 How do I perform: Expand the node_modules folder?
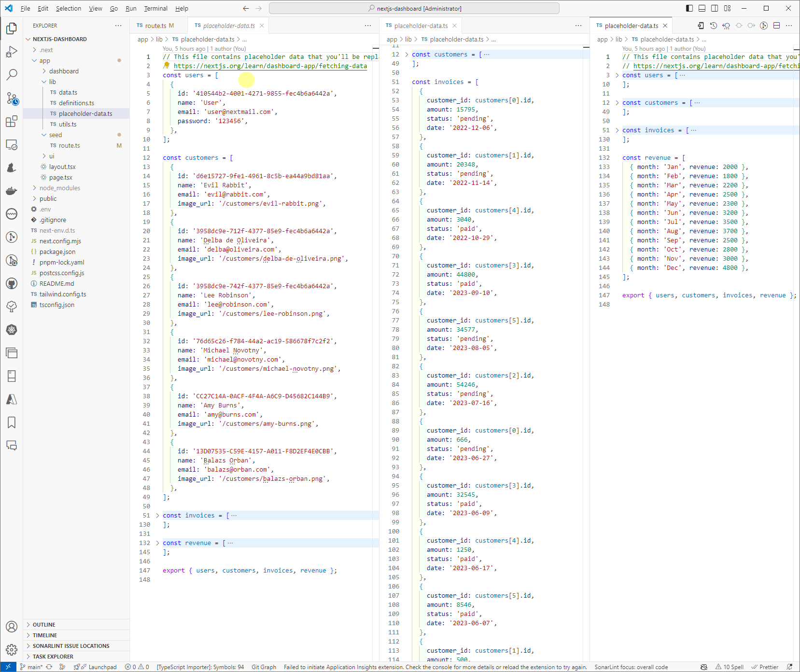click(59, 188)
